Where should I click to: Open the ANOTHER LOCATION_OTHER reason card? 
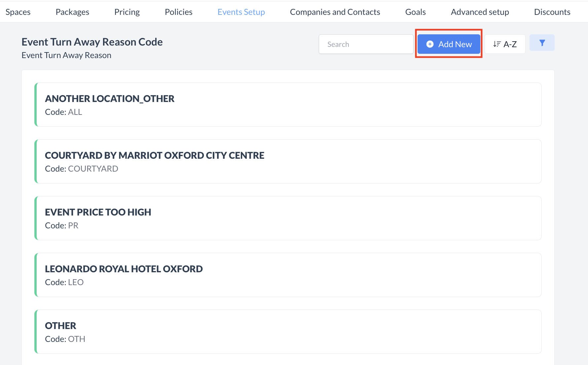287,105
